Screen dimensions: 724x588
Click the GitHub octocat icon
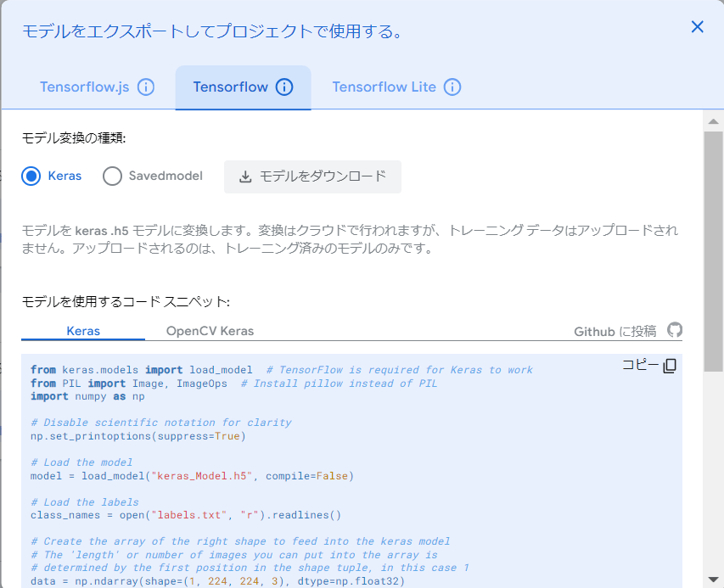coord(675,330)
